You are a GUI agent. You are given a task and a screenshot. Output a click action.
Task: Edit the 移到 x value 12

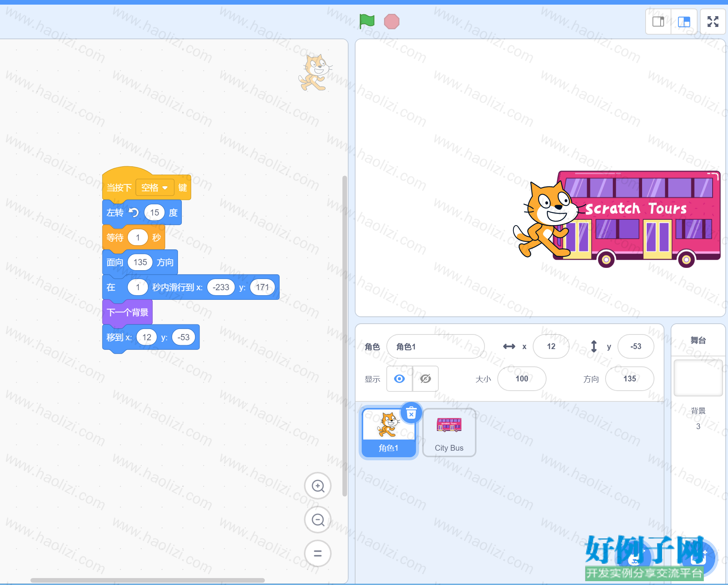point(147,337)
